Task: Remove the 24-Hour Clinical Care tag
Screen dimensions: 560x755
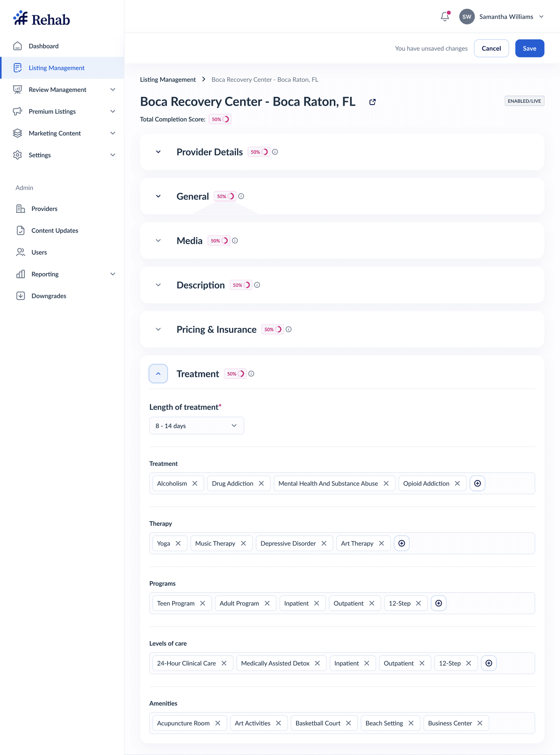Action: (224, 663)
